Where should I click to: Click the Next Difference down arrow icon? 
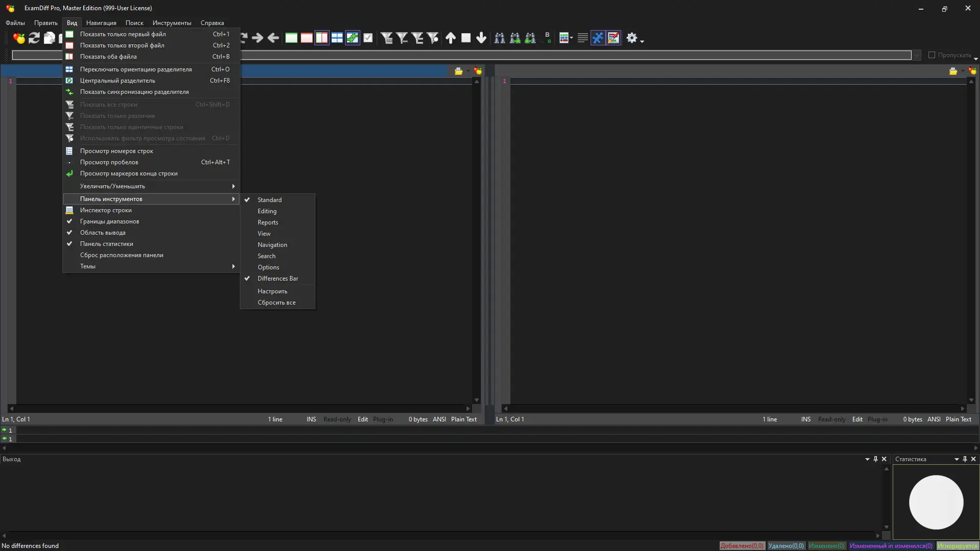pyautogui.click(x=481, y=38)
